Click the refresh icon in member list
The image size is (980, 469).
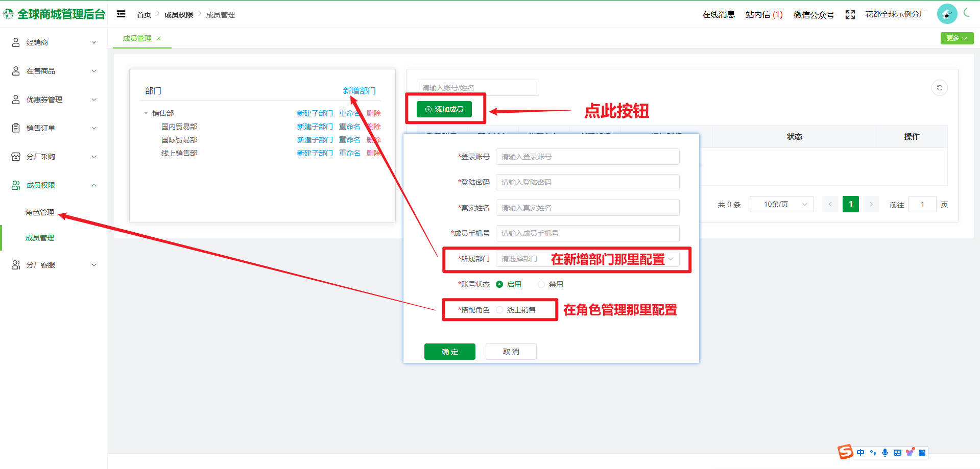coord(939,88)
